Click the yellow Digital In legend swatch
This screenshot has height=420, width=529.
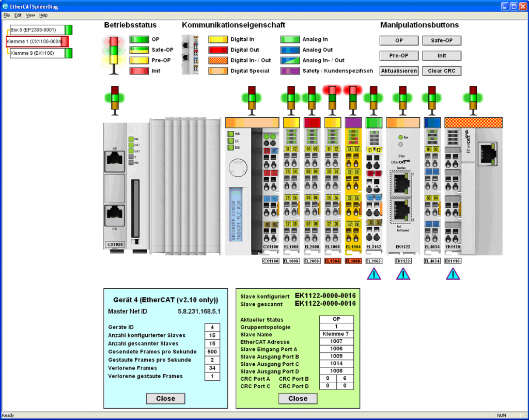(217, 39)
